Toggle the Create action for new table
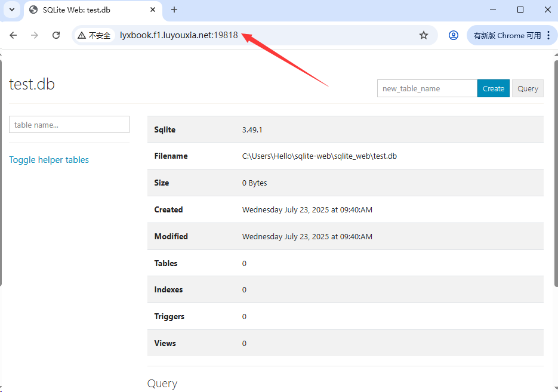 (494, 88)
